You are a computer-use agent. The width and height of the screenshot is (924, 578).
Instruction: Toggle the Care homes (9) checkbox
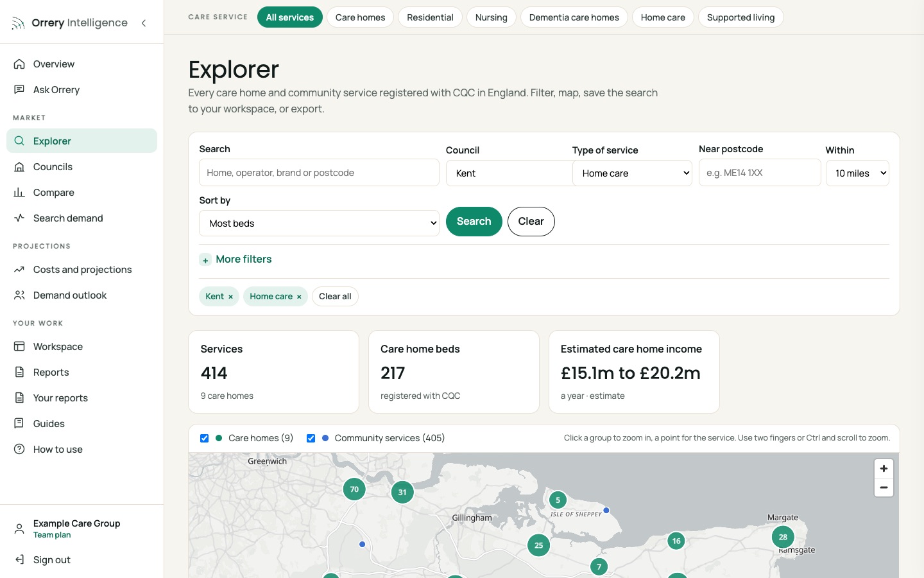click(x=204, y=438)
